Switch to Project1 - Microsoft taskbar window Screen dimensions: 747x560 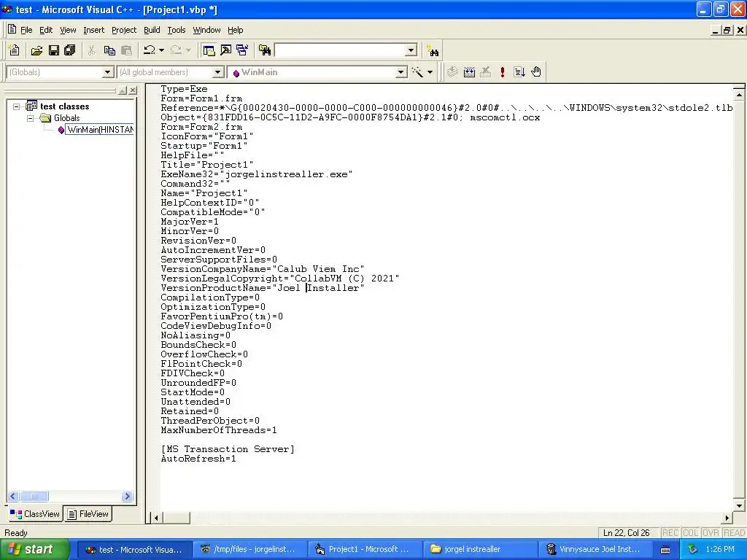coord(365,550)
